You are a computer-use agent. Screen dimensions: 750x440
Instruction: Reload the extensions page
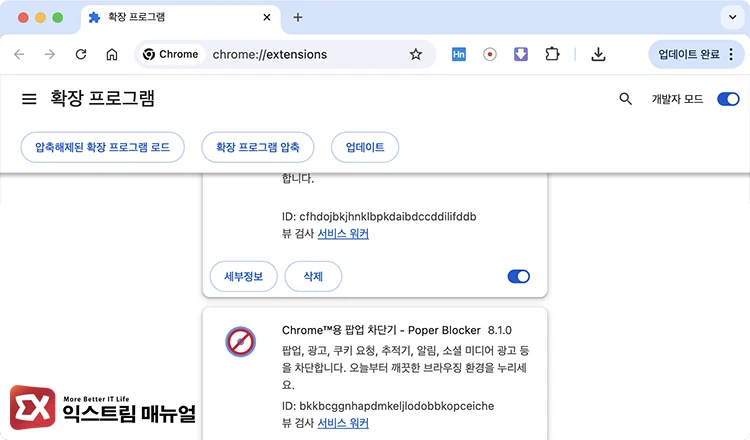(x=81, y=54)
